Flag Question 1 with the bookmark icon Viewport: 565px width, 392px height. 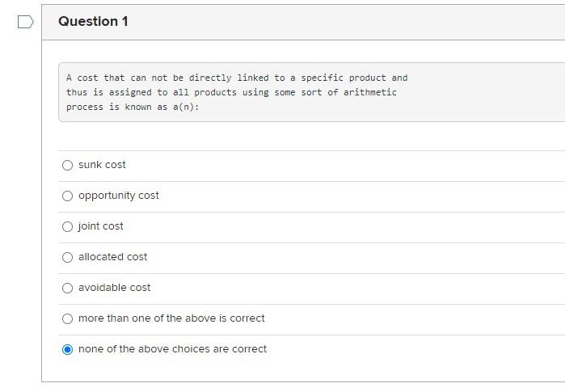25,22
